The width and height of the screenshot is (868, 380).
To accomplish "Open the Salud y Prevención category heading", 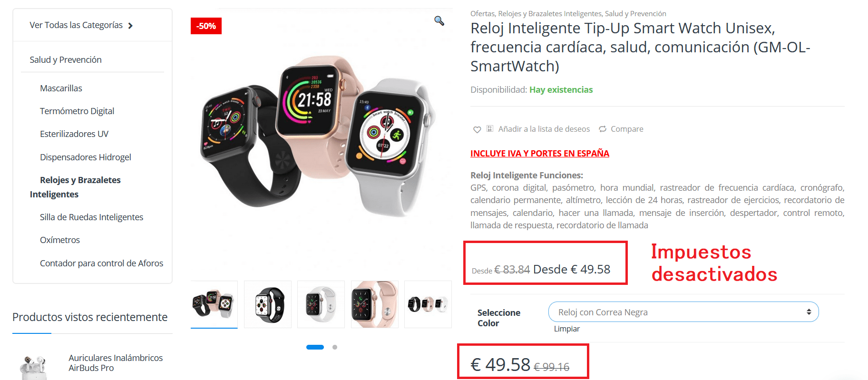I will coord(66,59).
